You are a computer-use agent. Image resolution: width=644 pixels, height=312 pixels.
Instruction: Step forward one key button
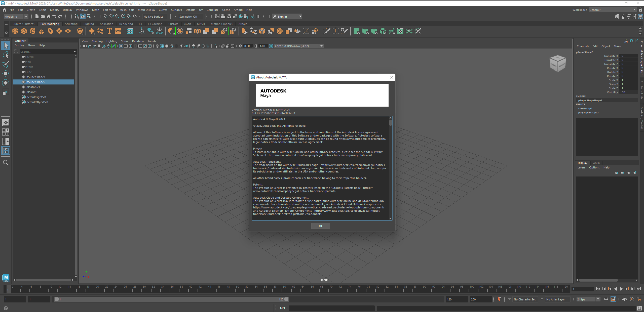point(627,289)
